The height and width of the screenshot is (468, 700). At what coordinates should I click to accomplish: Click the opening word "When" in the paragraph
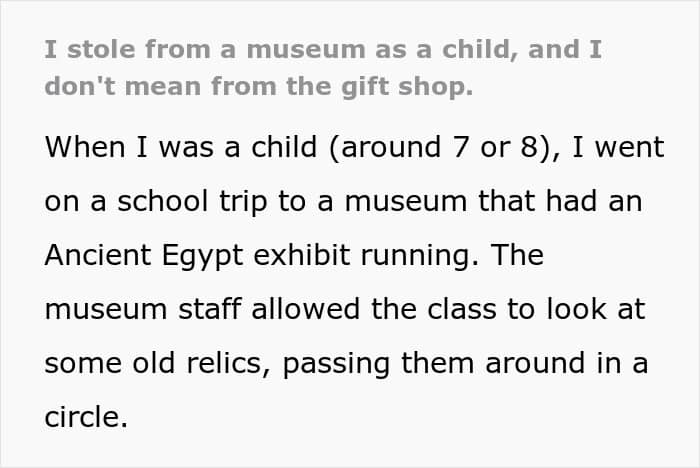[85, 147]
